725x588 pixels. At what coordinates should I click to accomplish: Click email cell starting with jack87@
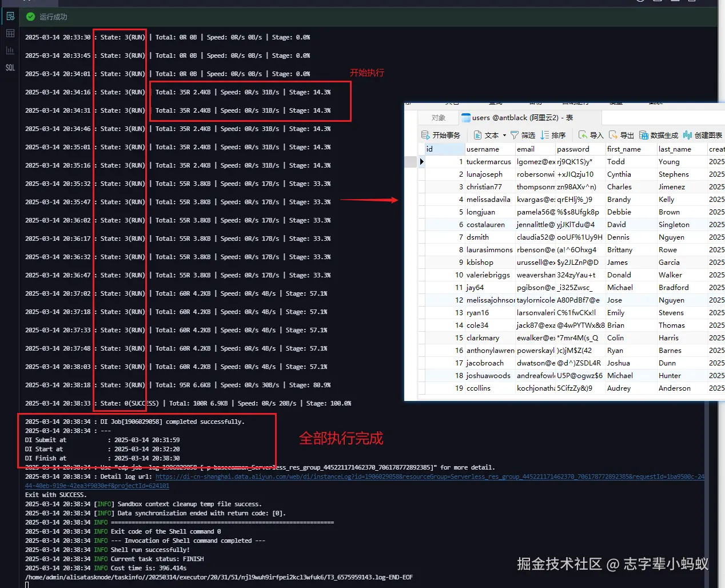click(x=536, y=325)
